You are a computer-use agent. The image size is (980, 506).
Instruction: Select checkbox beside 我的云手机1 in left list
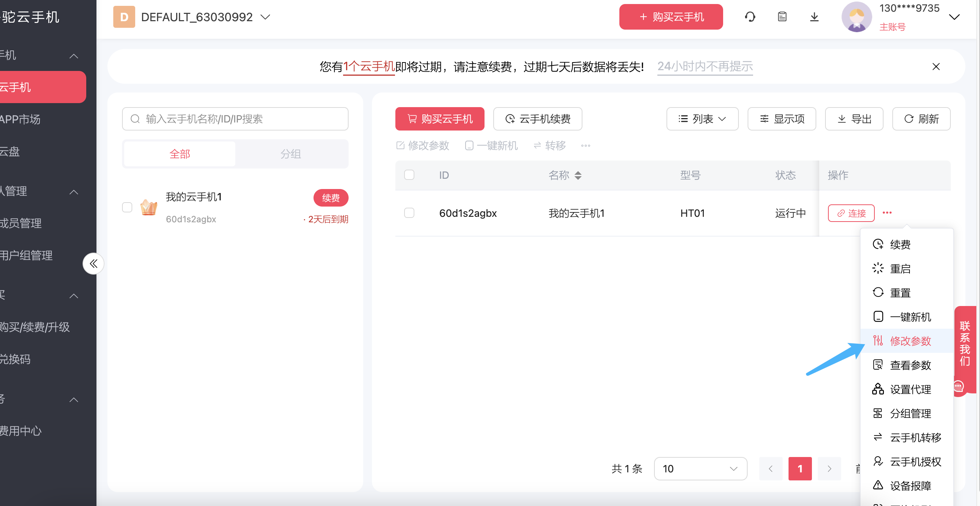tap(127, 208)
